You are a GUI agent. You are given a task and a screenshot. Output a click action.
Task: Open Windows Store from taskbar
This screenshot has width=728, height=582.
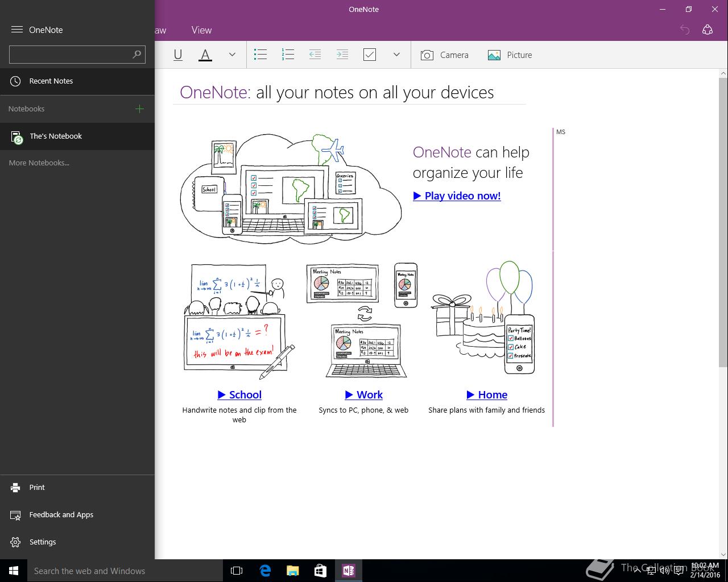(321, 571)
